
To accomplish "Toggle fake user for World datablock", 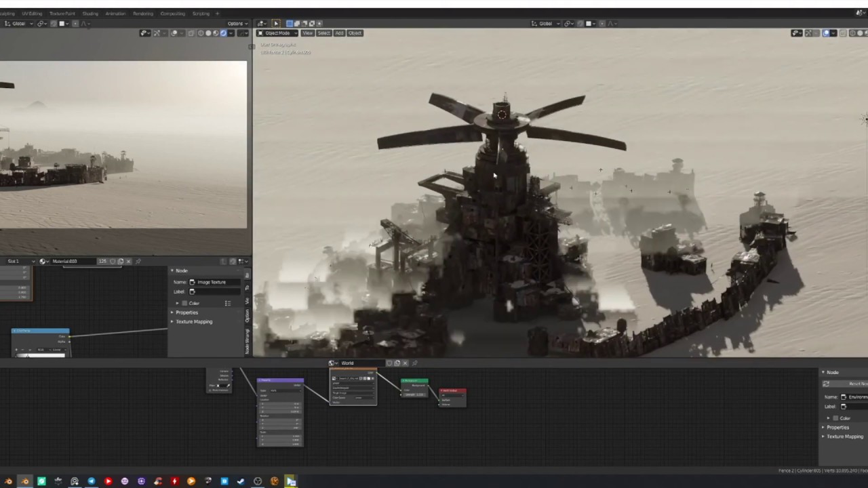I will [x=390, y=363].
